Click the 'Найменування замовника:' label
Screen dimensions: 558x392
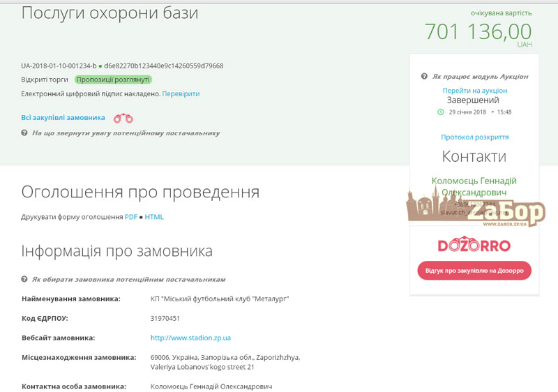point(71,299)
